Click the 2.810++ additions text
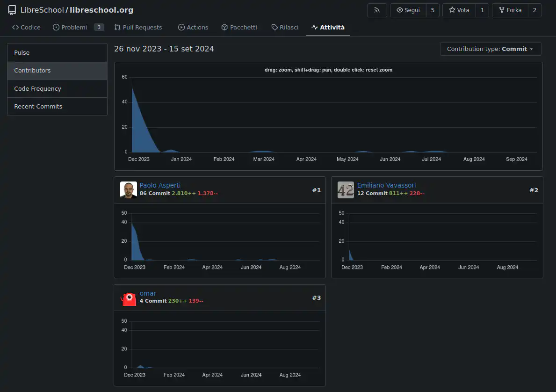The width and height of the screenshot is (556, 392). click(184, 193)
